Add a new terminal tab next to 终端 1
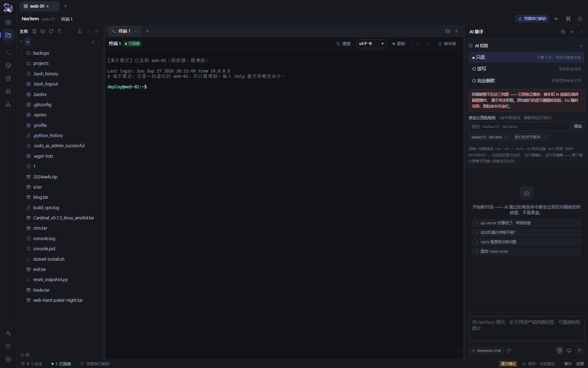This screenshot has height=368, width=588. pyautogui.click(x=147, y=31)
